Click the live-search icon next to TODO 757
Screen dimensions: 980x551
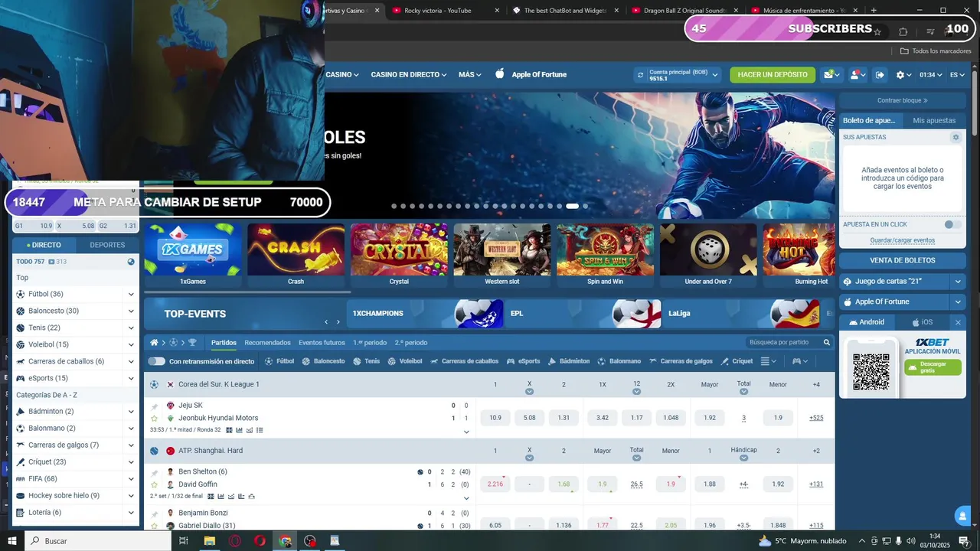(131, 262)
